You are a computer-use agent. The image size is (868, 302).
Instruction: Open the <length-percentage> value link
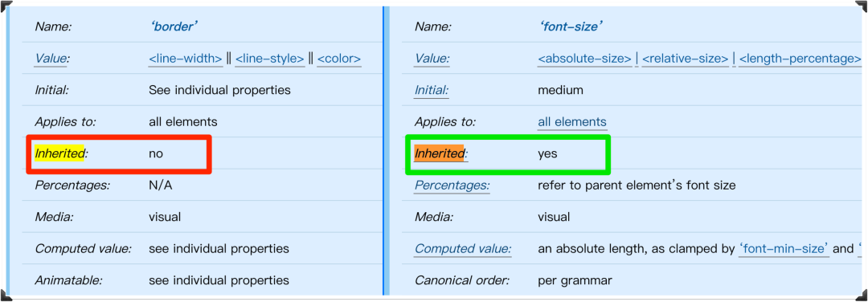[x=800, y=59]
